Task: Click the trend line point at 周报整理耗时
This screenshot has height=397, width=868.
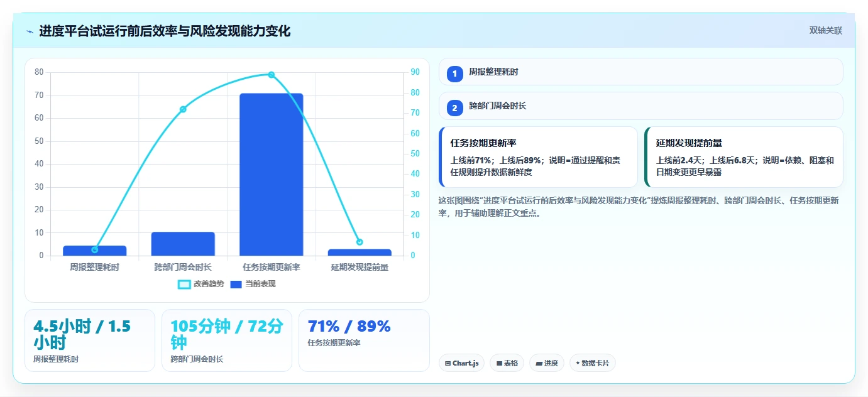Action: 95,249
